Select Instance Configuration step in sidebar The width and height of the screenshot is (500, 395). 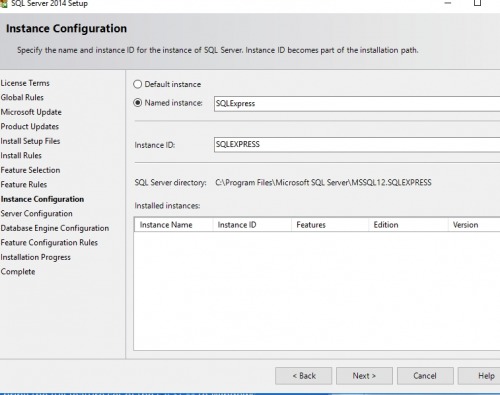pos(42,199)
